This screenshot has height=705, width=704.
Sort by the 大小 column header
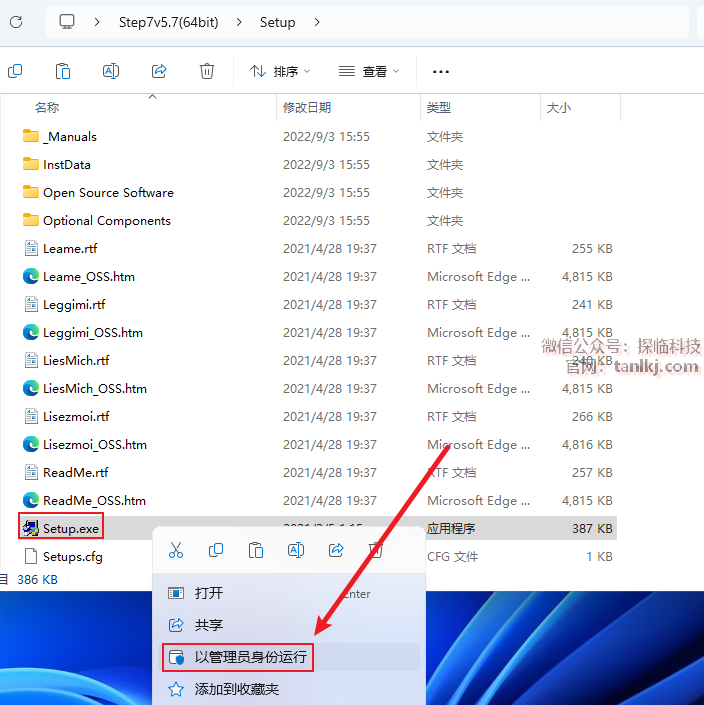pyautogui.click(x=559, y=107)
